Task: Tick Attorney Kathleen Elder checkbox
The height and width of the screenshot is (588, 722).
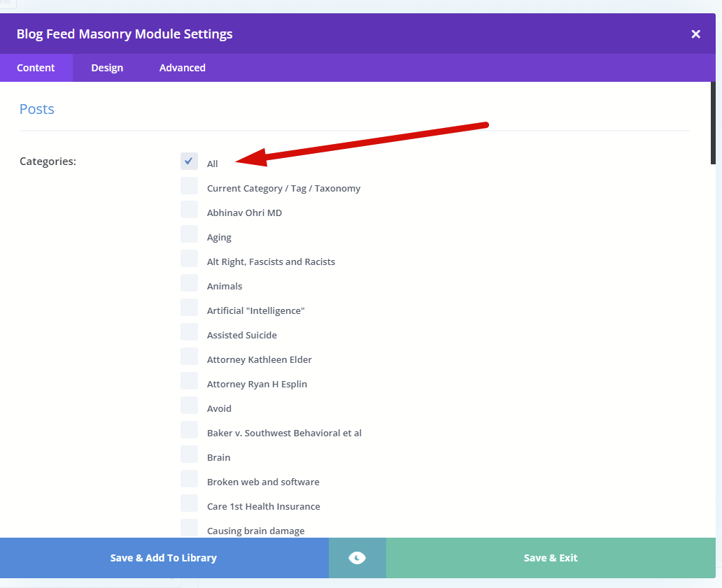Action: 189,357
